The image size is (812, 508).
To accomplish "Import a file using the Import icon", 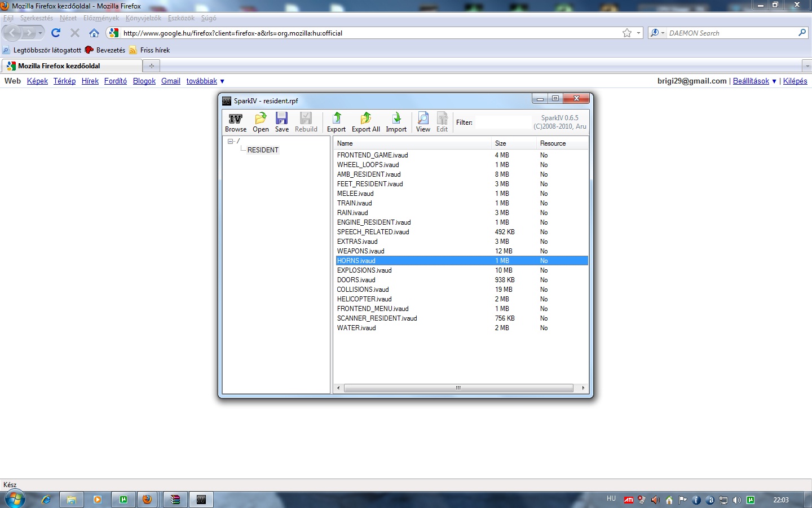I will (x=396, y=122).
